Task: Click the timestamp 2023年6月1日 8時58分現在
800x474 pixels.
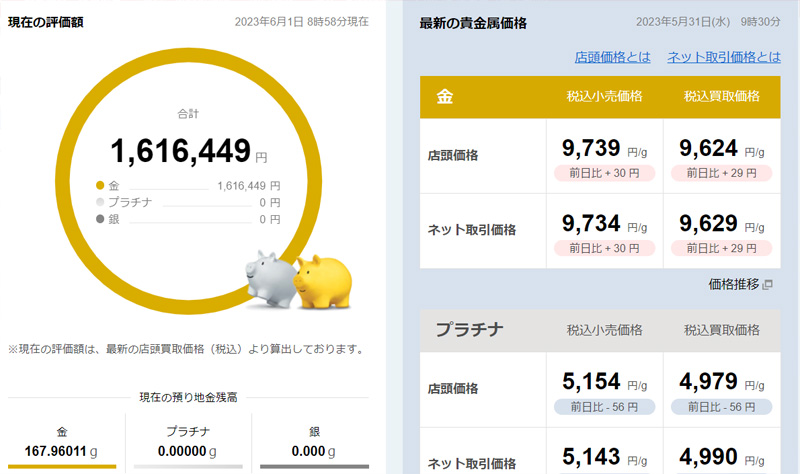Action: (x=302, y=22)
